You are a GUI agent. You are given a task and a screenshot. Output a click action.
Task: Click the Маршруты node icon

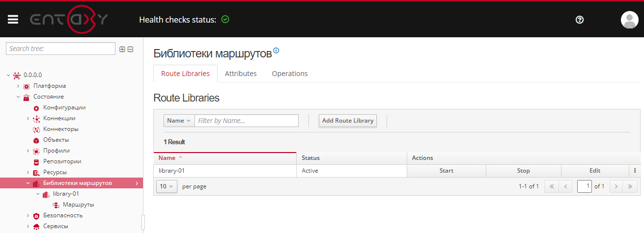[56, 205]
